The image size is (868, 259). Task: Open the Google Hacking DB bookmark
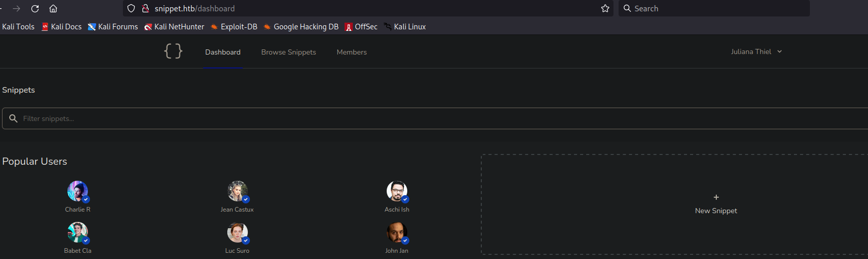(301, 27)
